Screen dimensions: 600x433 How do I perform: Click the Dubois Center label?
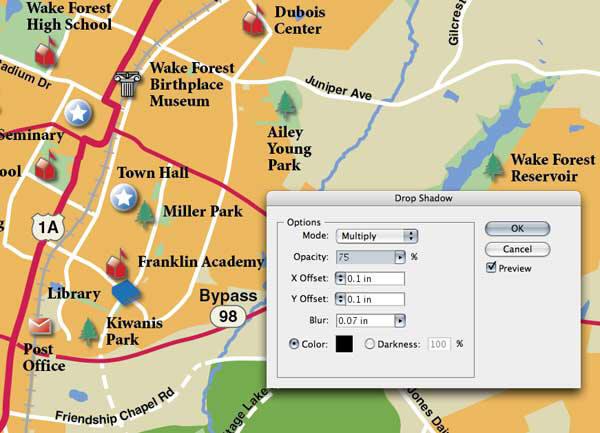[x=299, y=20]
